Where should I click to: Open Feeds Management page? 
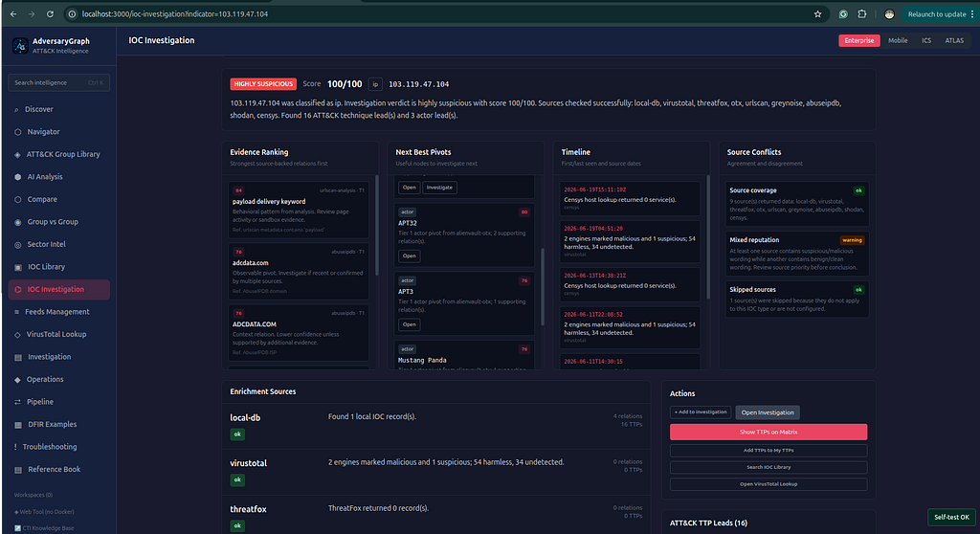point(58,312)
